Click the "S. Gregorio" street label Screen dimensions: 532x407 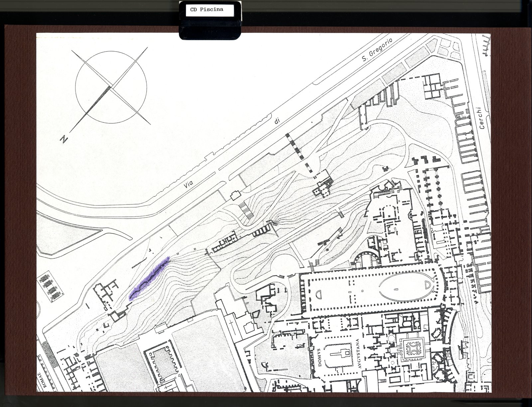point(377,50)
